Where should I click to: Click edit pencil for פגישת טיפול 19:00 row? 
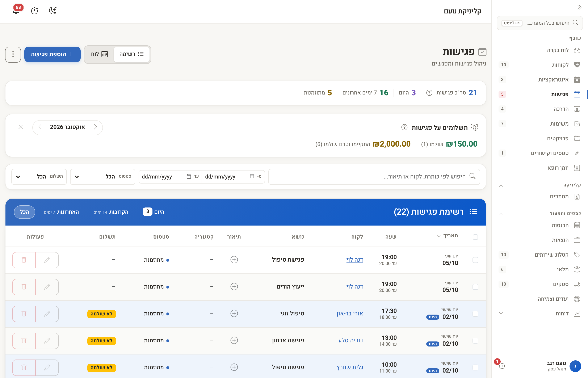pos(47,260)
